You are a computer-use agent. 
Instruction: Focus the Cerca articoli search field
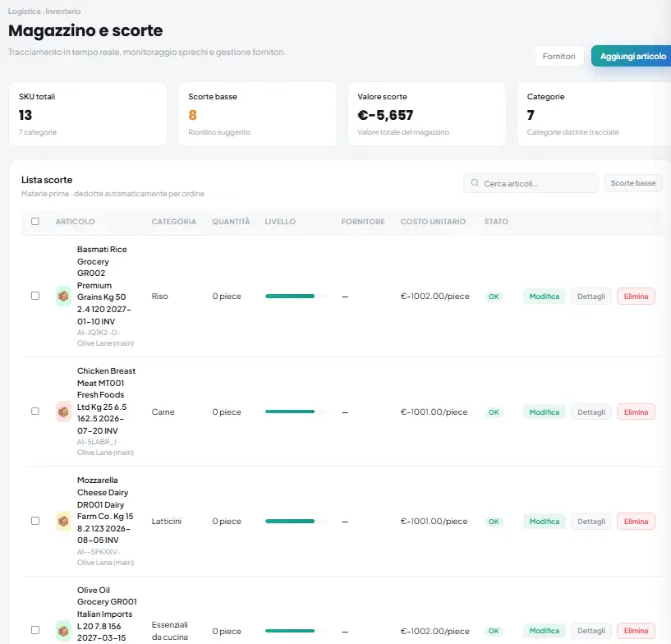click(531, 183)
